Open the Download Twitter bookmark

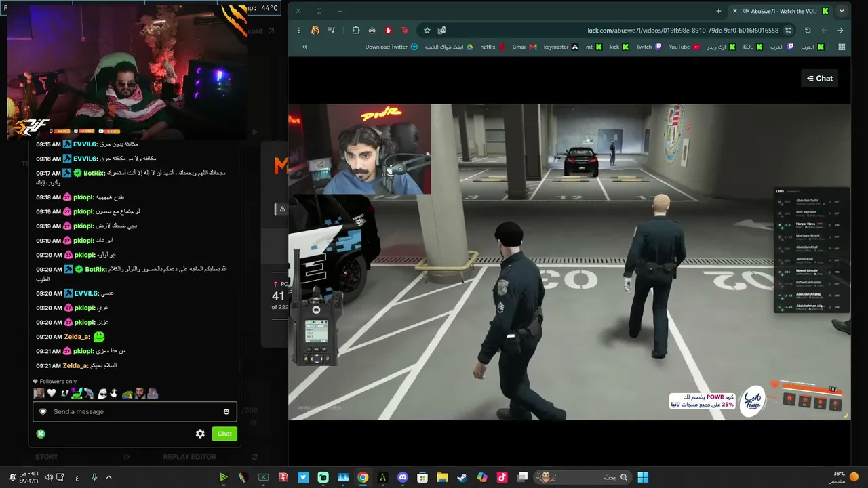tap(391, 47)
